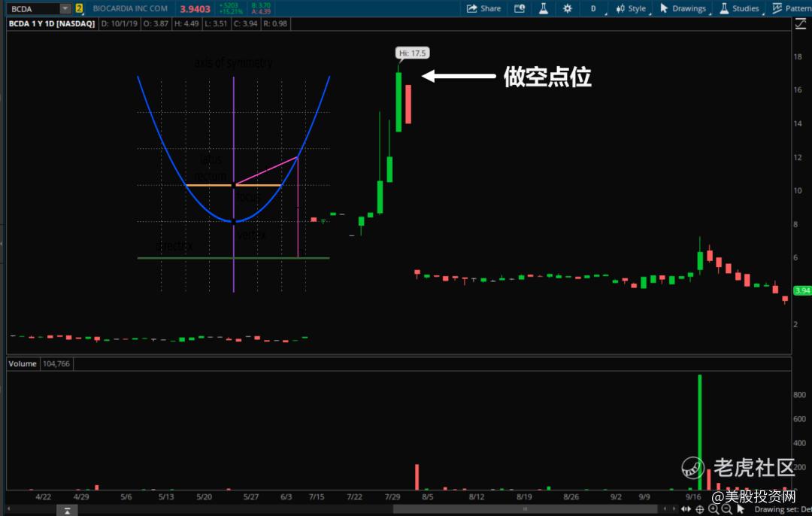Image resolution: width=812 pixels, height=516 pixels.
Task: Click the crosshair icon in bottom toolbar
Action: click(x=700, y=510)
